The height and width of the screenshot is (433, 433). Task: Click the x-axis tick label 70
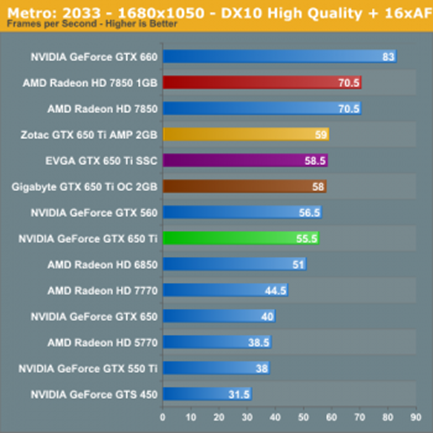[360, 418]
